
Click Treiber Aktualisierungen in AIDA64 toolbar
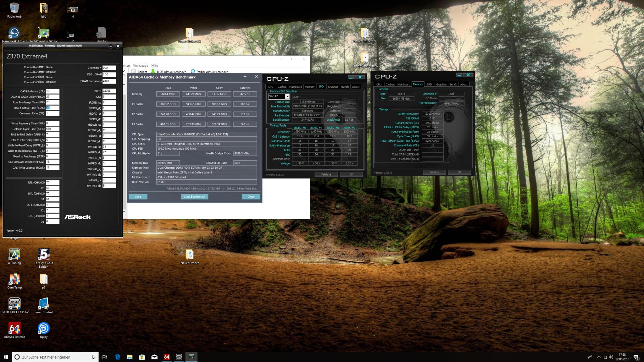209,72
